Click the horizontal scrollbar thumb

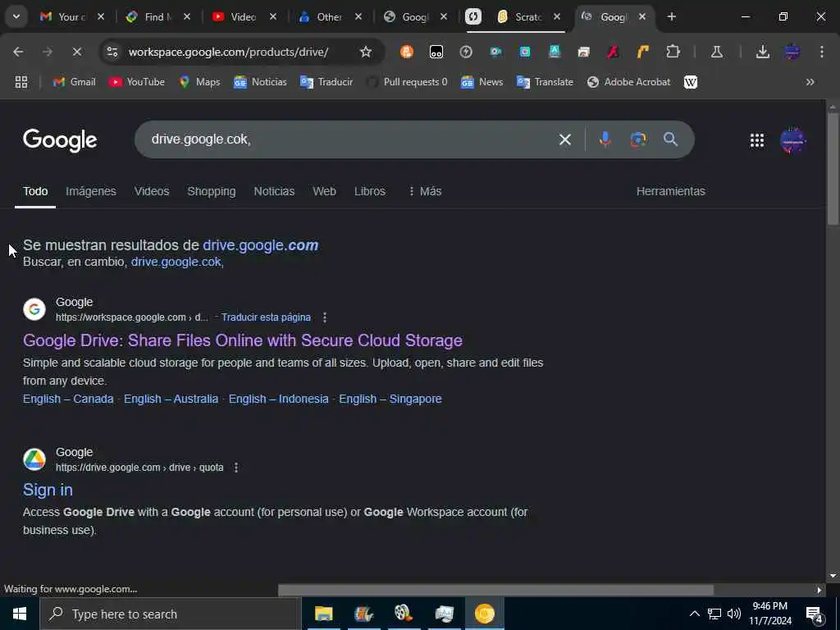click(495, 590)
